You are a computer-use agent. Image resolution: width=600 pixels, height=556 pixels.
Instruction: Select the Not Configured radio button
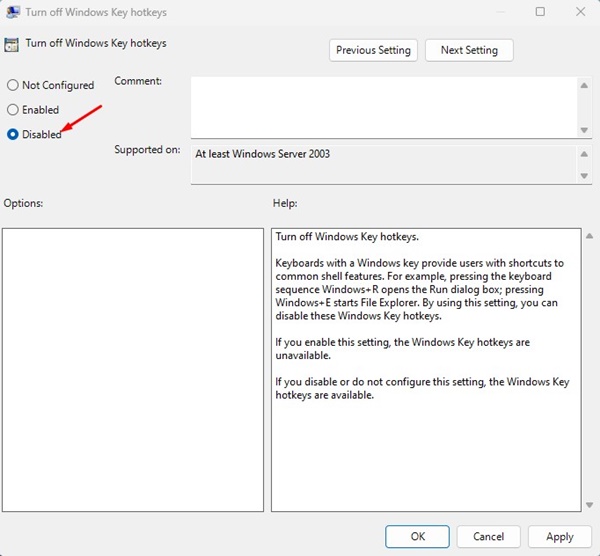[13, 85]
